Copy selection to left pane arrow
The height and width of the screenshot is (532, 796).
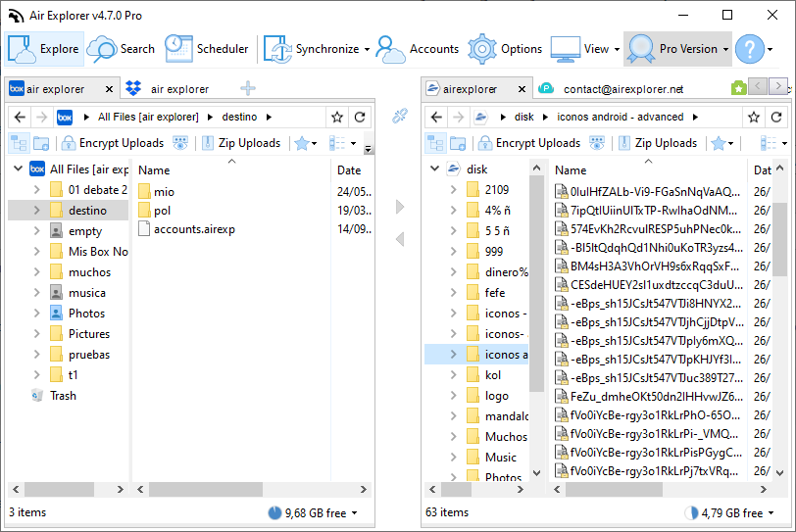click(400, 239)
